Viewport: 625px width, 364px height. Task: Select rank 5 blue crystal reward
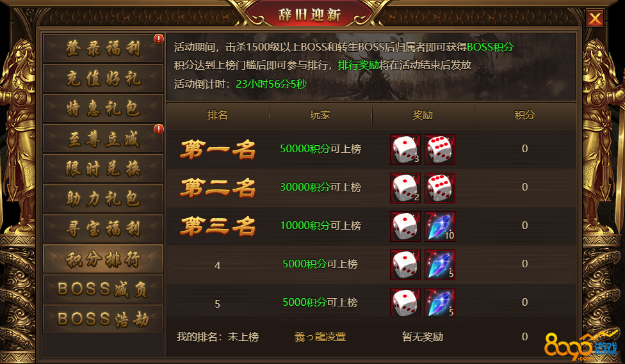tap(440, 302)
